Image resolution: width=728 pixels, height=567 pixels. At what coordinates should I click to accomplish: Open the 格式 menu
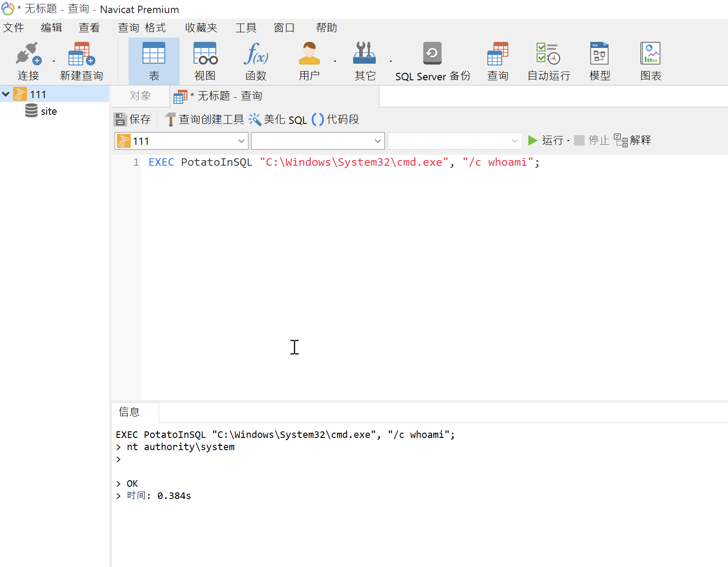point(155,28)
